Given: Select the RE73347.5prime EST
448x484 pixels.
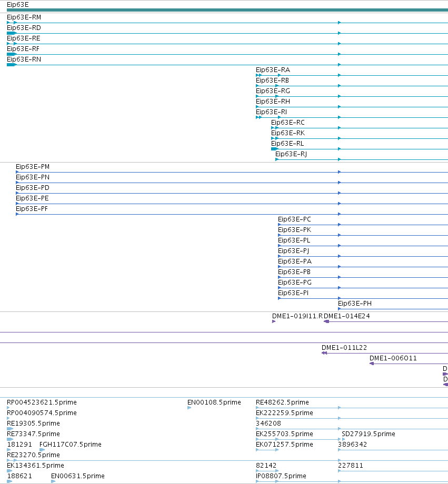Looking at the screenshot, I should coord(33,433).
